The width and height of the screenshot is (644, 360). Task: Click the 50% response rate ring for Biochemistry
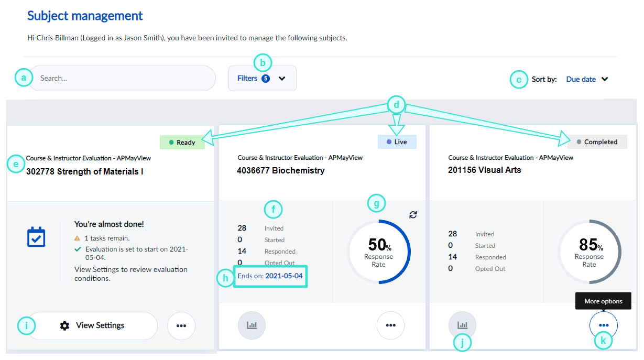point(378,252)
